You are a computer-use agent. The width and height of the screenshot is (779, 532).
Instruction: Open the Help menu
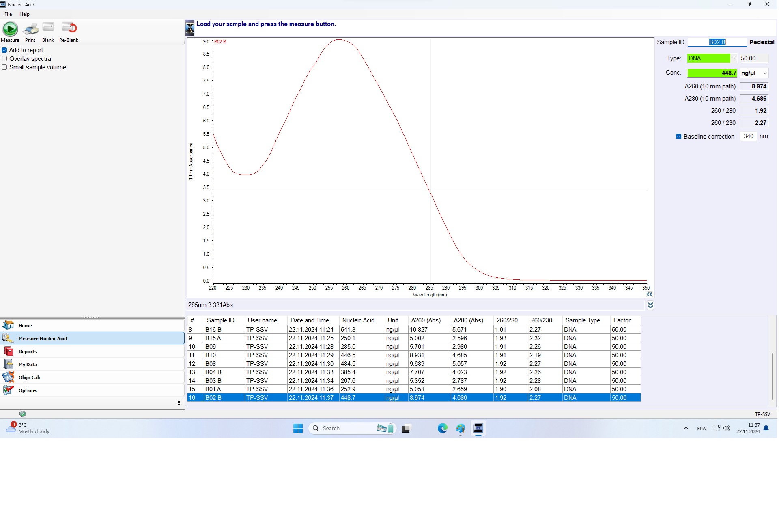(24, 14)
